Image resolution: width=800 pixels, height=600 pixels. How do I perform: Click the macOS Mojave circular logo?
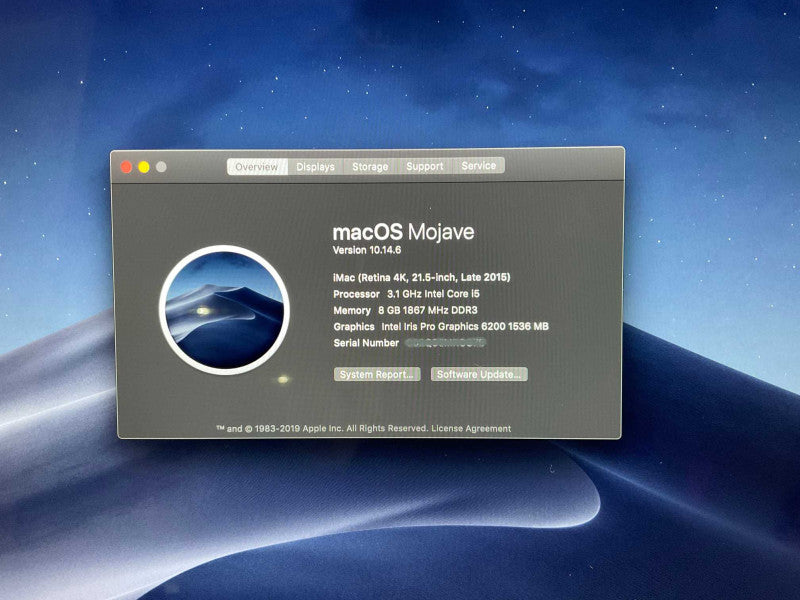point(224,310)
